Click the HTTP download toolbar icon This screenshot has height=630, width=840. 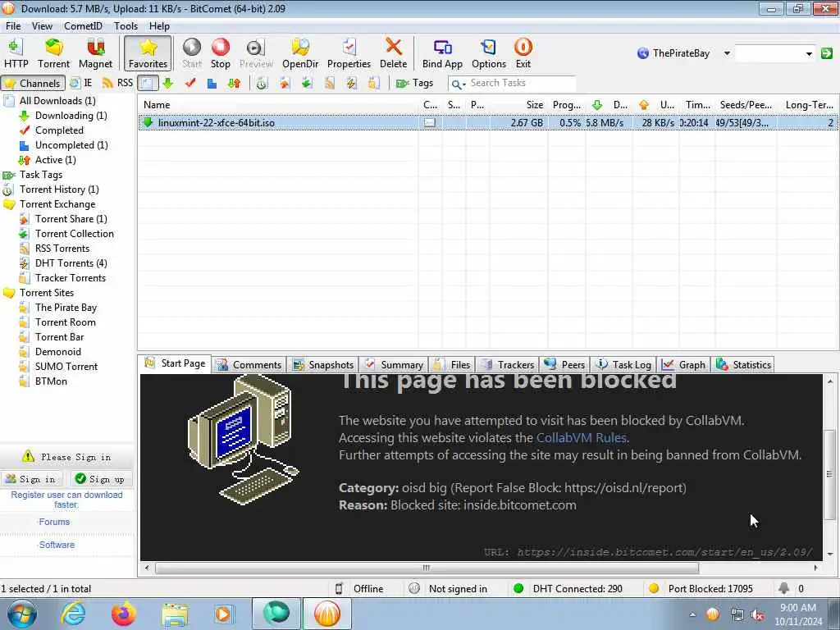16,53
